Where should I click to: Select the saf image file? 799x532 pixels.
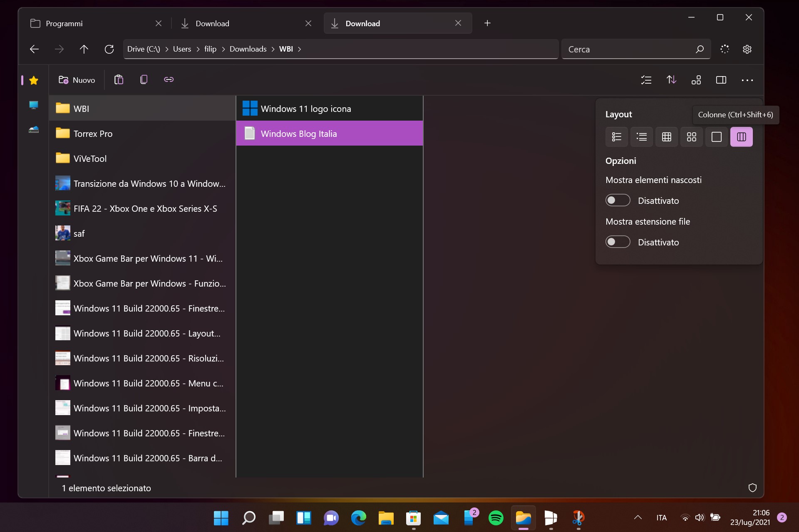[142, 233]
